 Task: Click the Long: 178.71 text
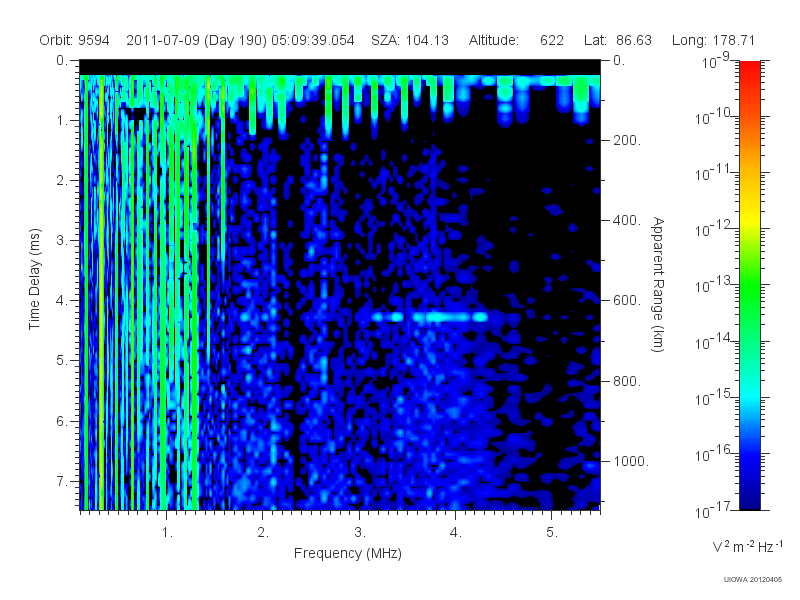click(713, 40)
